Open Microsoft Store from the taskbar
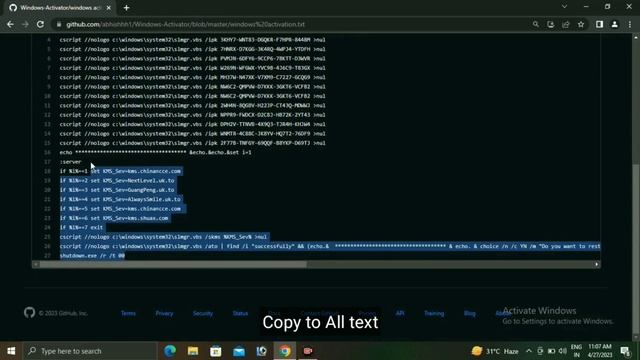 point(216,351)
